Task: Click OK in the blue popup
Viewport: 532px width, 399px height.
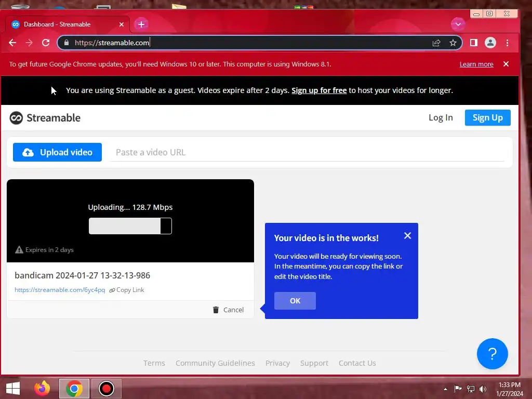Action: [295, 301]
